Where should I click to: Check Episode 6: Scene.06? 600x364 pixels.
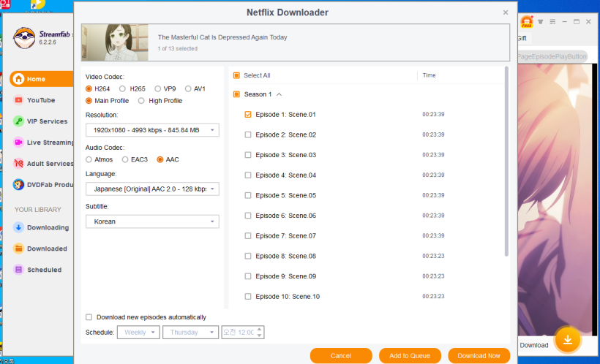[248, 216]
